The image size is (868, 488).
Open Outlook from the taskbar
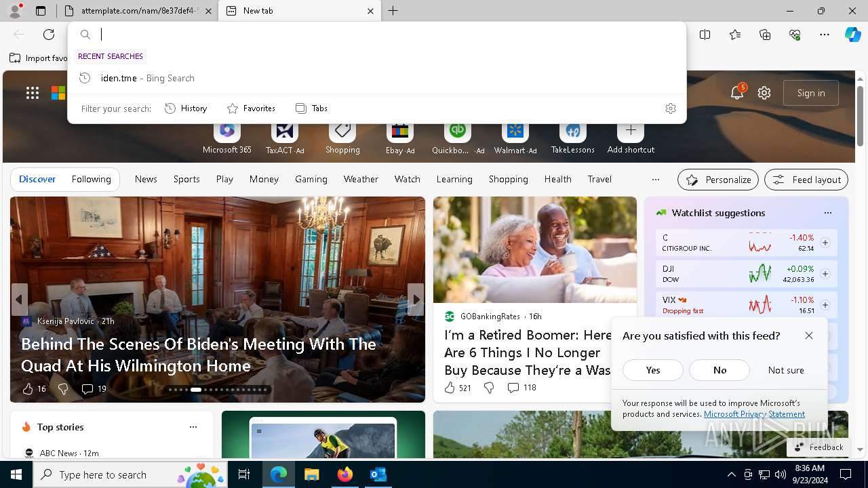click(378, 474)
